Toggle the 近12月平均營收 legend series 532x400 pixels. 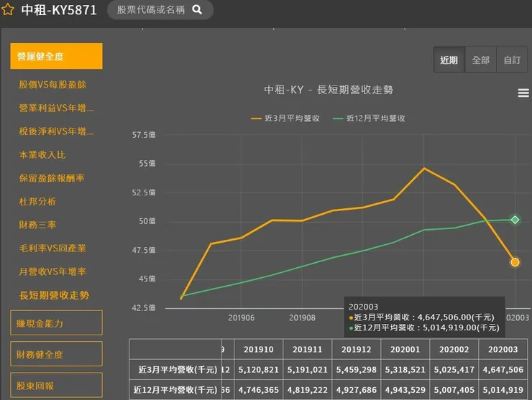[x=369, y=118]
